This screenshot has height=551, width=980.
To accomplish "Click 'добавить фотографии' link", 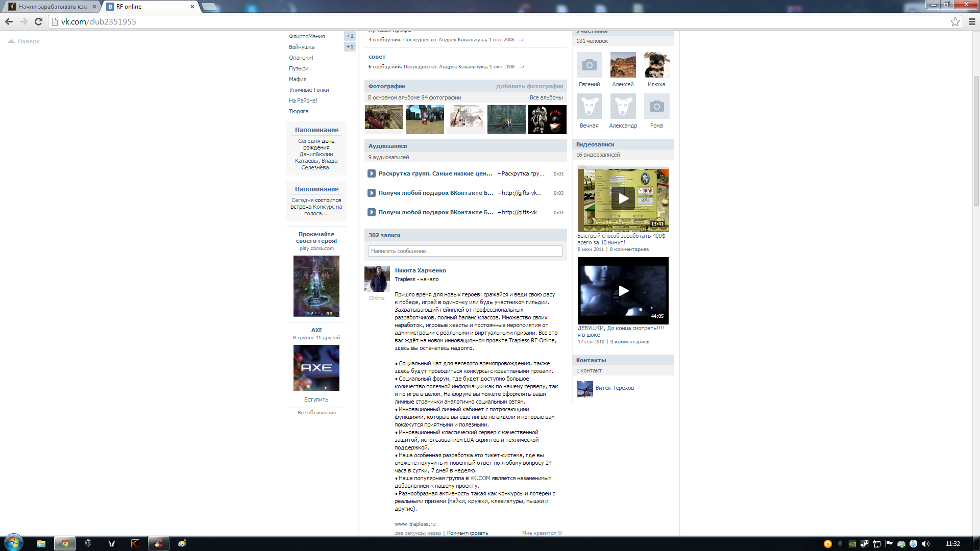I will (x=529, y=86).
